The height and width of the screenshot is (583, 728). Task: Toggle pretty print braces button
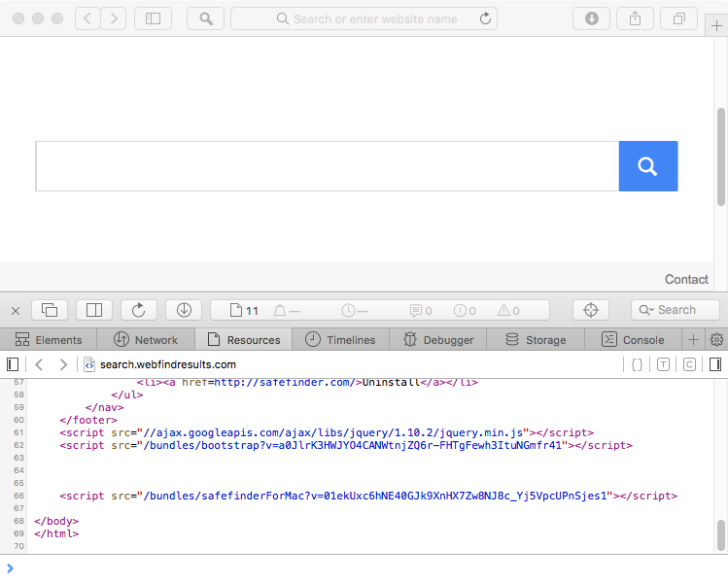point(637,364)
